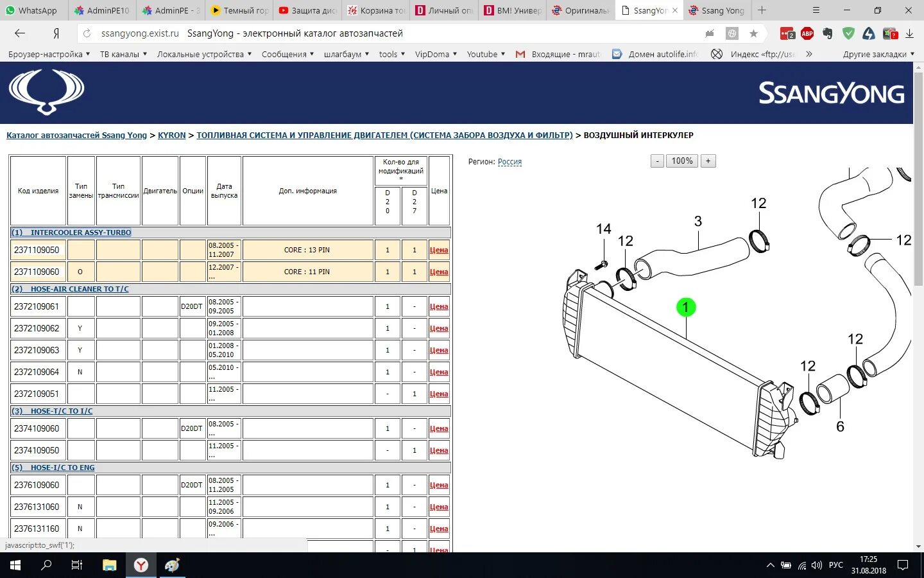Go back with the browser back arrow
The height and width of the screenshot is (578, 924).
[20, 33]
